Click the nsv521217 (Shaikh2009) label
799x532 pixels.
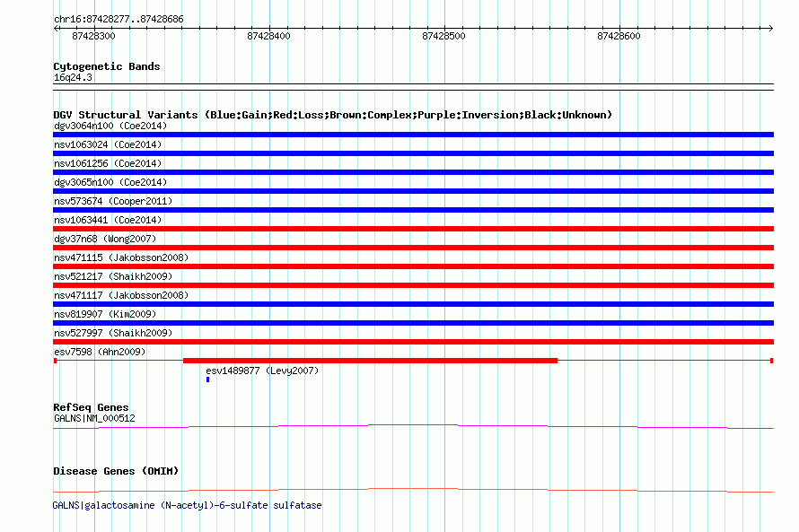point(113,276)
